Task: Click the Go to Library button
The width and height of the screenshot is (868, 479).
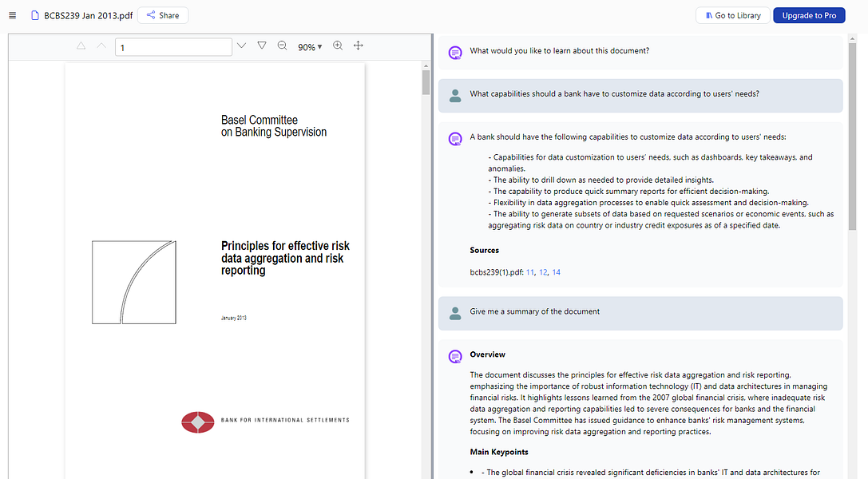Action: (732, 14)
